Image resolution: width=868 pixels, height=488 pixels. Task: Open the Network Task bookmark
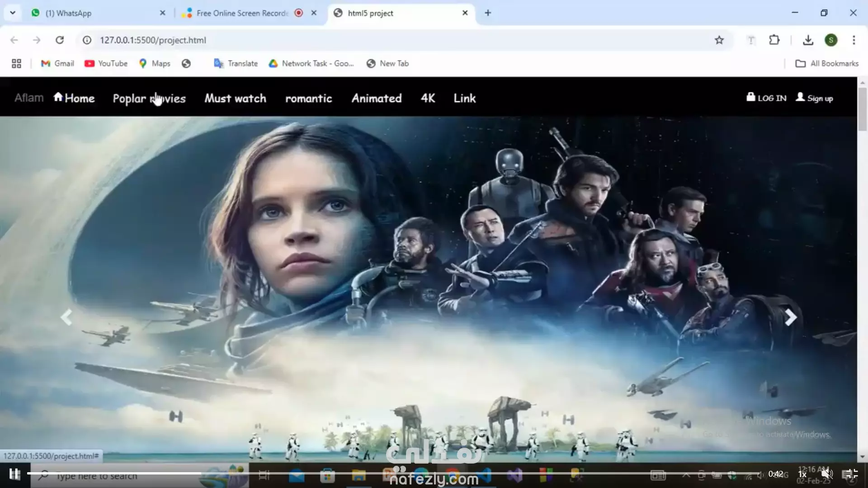(311, 64)
